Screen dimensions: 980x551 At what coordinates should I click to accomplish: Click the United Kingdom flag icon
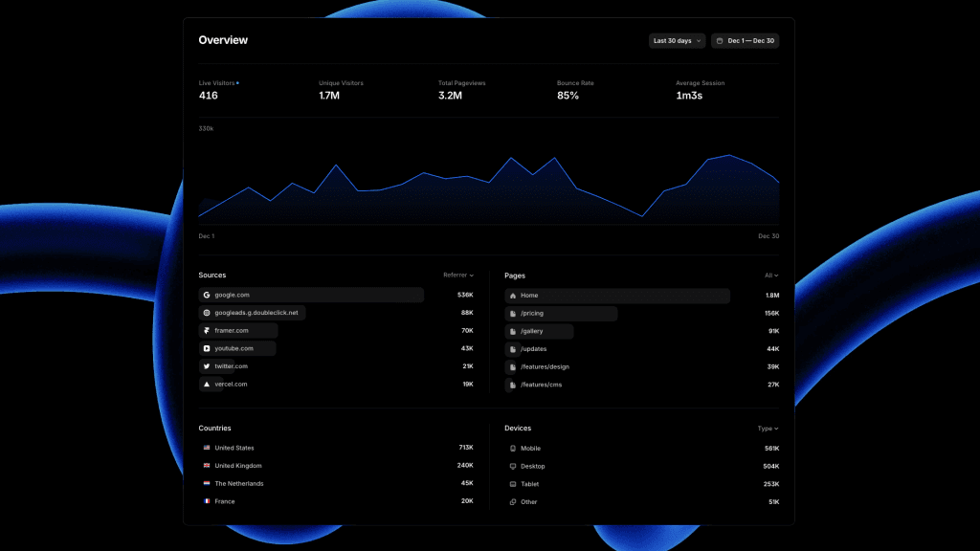207,466
